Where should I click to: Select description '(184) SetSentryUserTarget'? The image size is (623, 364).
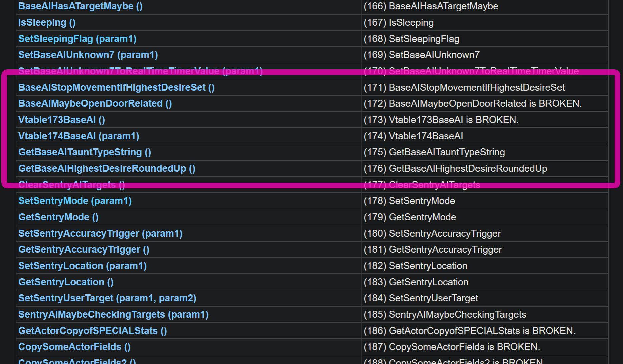[421, 298]
